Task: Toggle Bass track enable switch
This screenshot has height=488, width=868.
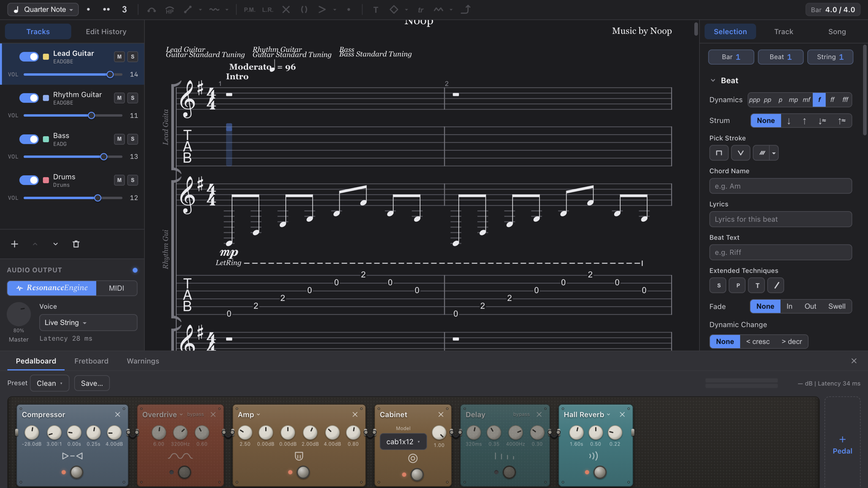Action: point(29,139)
